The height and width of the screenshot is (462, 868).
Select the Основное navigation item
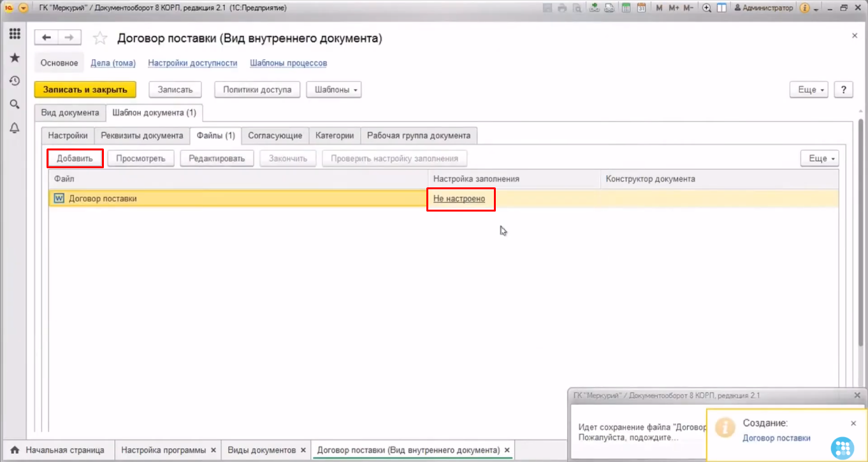[x=59, y=63]
